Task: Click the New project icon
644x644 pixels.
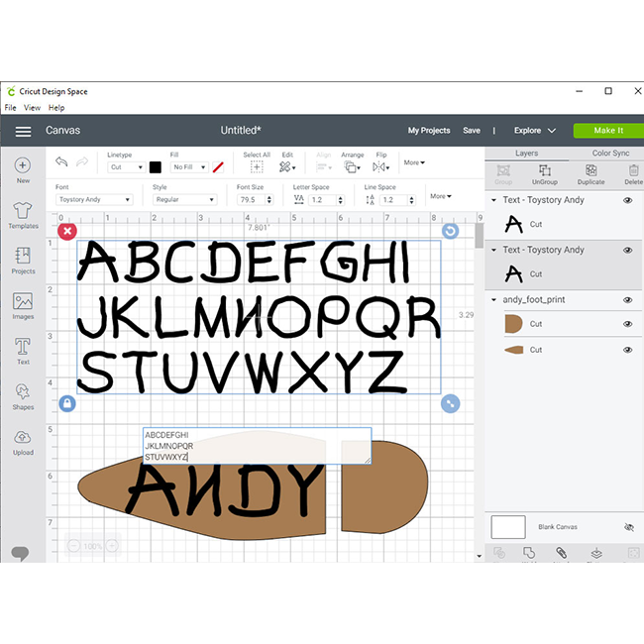Action: coord(23,165)
